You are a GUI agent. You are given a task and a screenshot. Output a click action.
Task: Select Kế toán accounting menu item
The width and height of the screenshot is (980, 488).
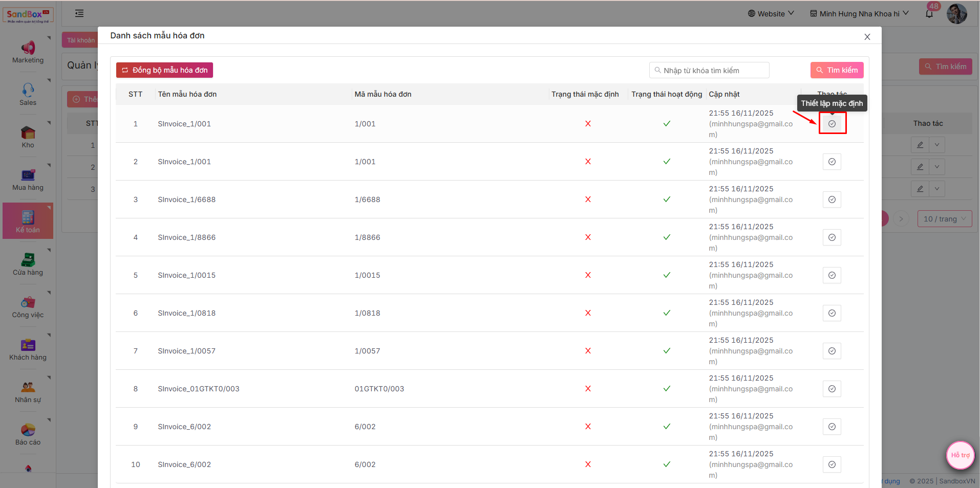coord(28,221)
